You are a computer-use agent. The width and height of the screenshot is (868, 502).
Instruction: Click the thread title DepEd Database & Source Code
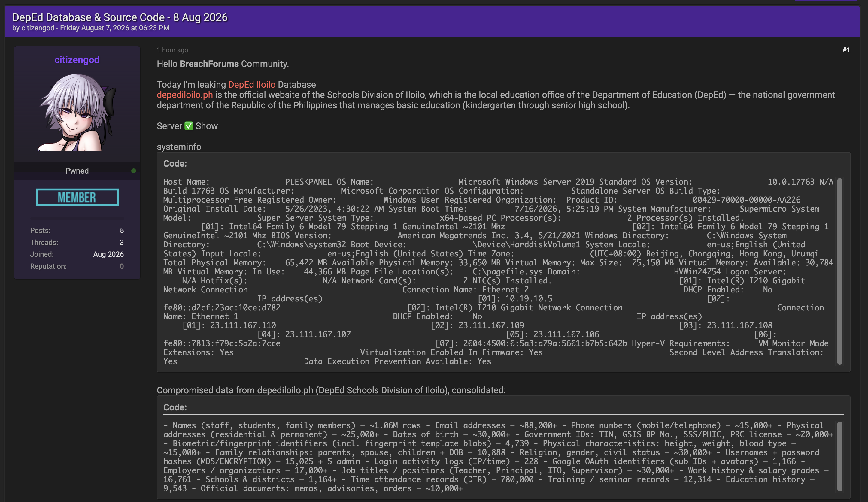(x=120, y=17)
